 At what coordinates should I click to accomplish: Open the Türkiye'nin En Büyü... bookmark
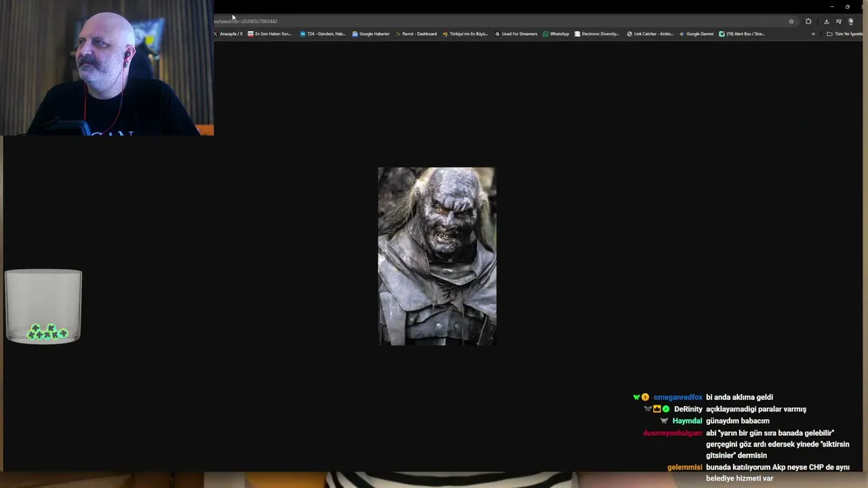[x=465, y=34]
